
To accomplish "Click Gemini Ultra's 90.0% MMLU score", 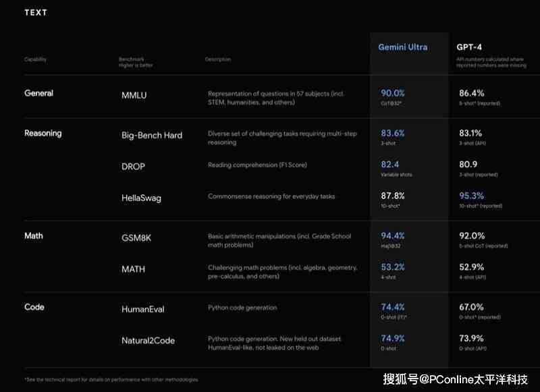I will pyautogui.click(x=393, y=93).
